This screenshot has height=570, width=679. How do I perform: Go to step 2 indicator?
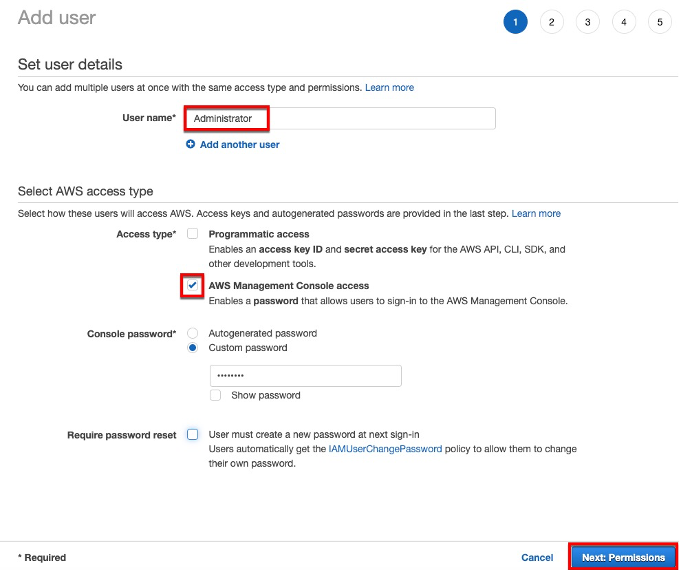tap(551, 22)
